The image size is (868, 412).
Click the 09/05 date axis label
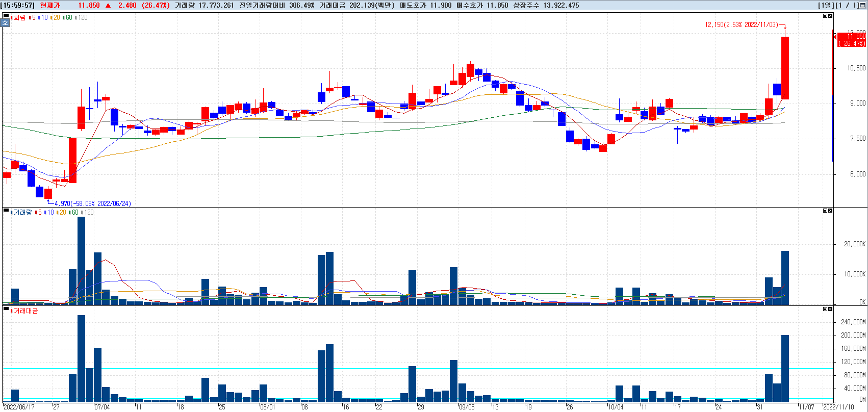point(467,407)
